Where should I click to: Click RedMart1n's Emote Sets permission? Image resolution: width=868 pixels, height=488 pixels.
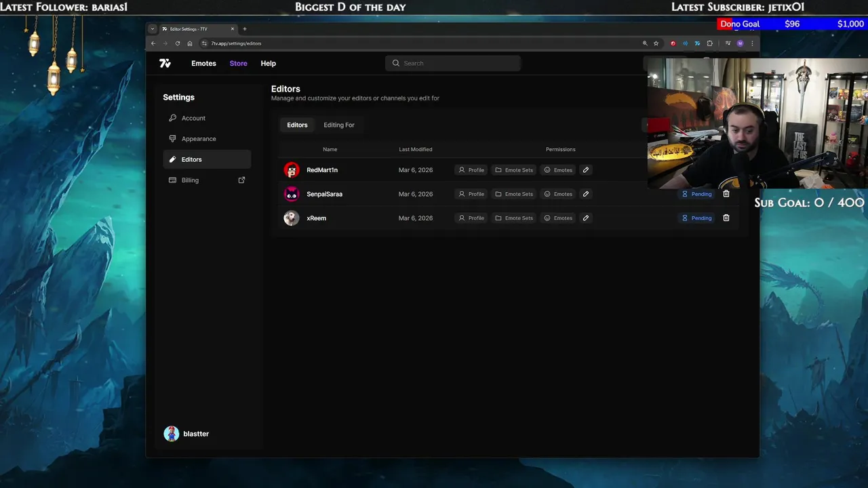514,170
